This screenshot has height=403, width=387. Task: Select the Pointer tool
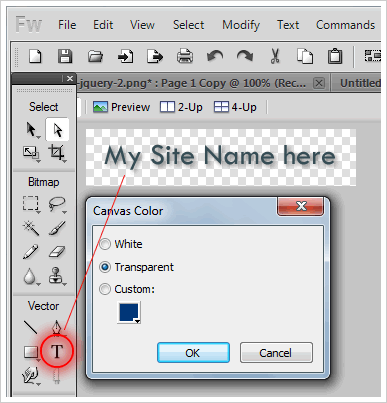point(32,130)
